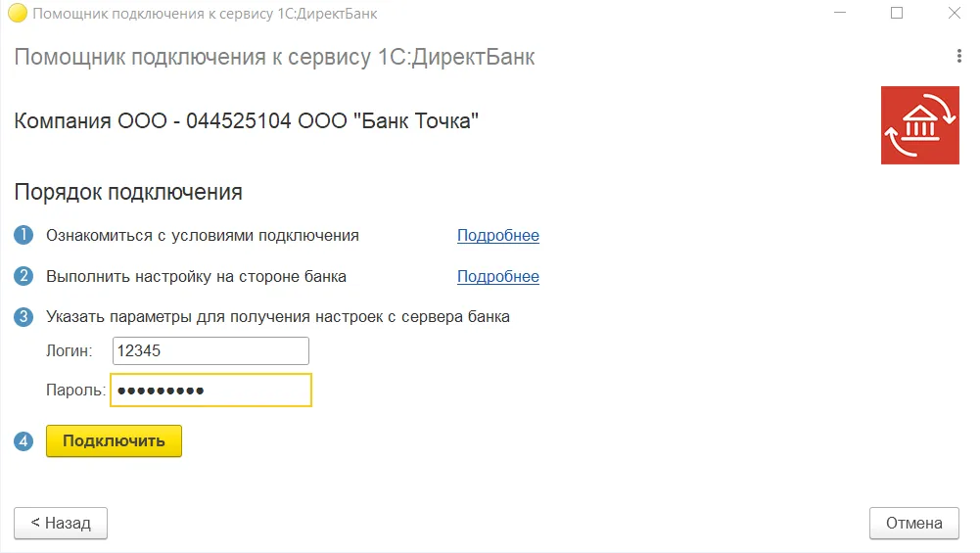Maximize the connection assistant window
Viewport: 980px width, 553px height.
tap(897, 14)
